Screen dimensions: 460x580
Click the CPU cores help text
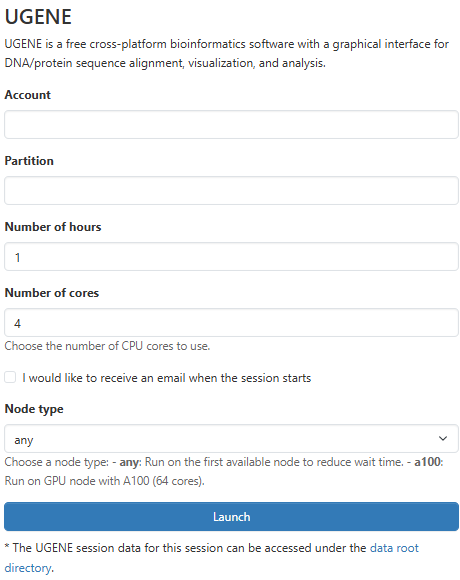(107, 346)
